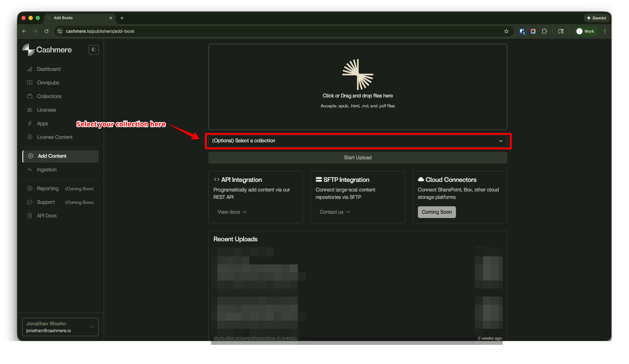Open a new browser tab
This screenshot has width=629, height=364.
tap(122, 18)
